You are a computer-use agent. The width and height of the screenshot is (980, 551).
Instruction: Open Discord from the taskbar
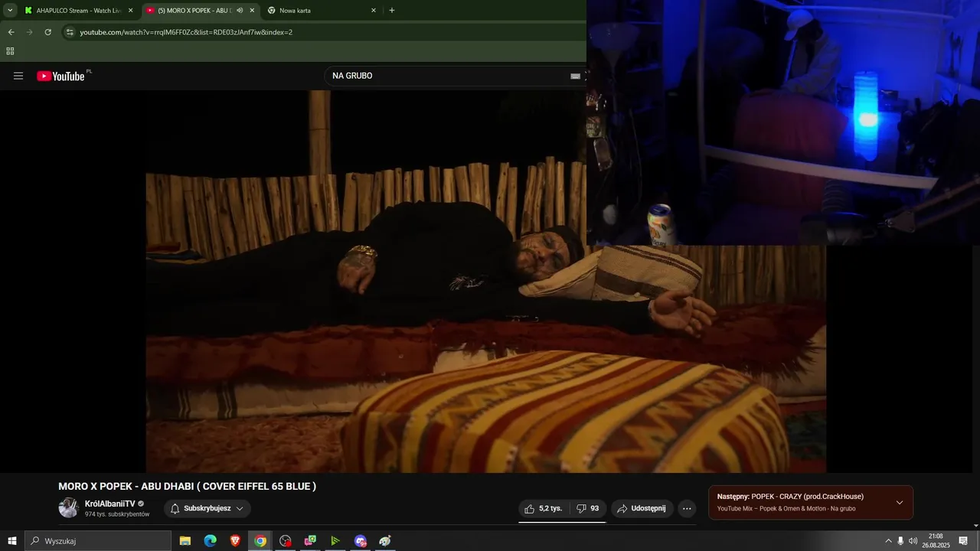click(x=361, y=541)
